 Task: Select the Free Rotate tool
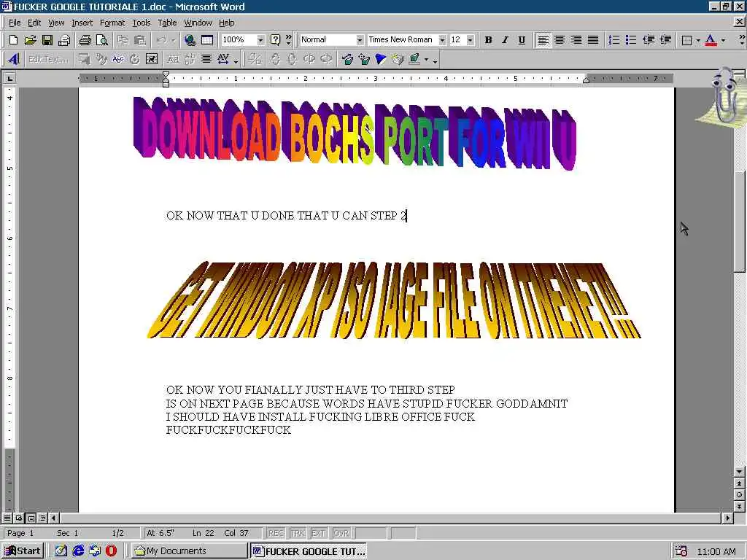click(x=135, y=59)
